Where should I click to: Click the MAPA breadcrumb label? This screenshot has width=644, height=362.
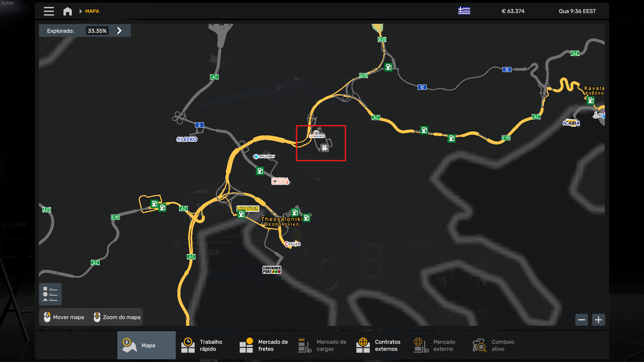click(92, 11)
